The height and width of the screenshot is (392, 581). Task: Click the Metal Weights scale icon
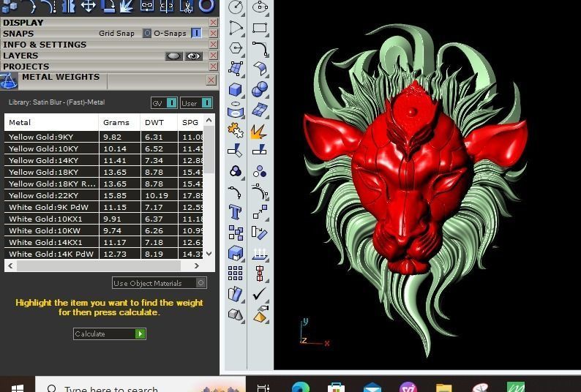tap(9, 81)
